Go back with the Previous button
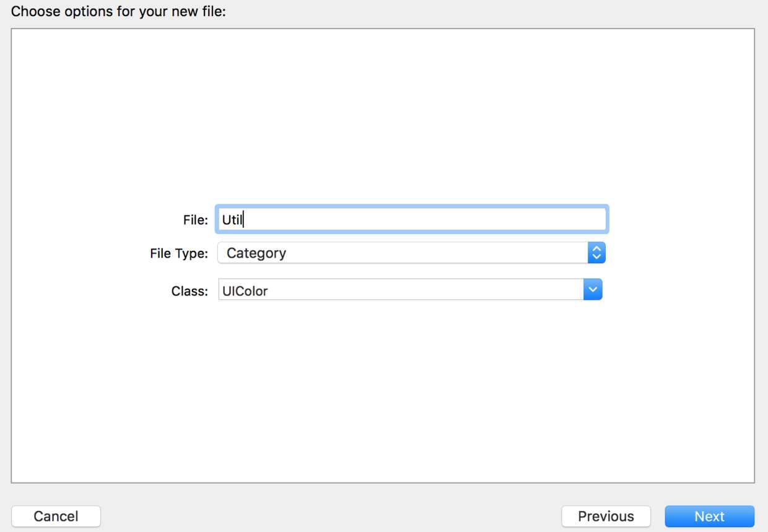Viewport: 768px width, 532px height. pos(606,517)
